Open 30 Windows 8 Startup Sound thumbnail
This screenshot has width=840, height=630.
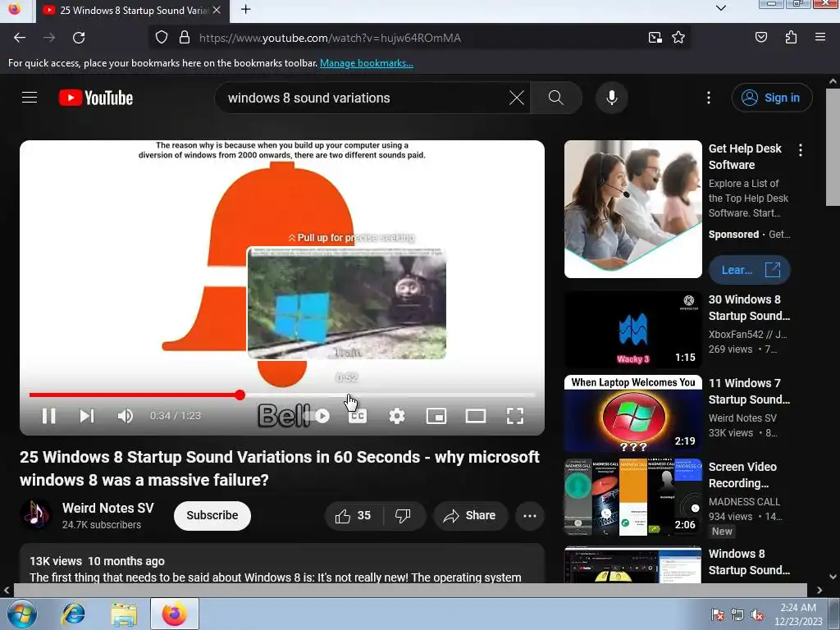click(632, 330)
